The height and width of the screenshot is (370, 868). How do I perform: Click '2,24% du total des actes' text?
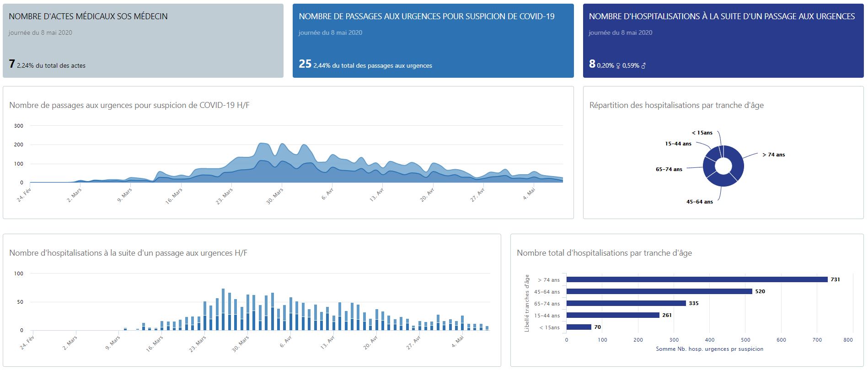coord(51,66)
